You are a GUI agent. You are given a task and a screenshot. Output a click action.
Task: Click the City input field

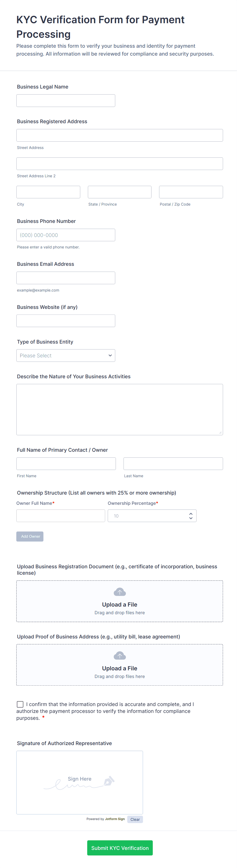pyautogui.click(x=48, y=192)
